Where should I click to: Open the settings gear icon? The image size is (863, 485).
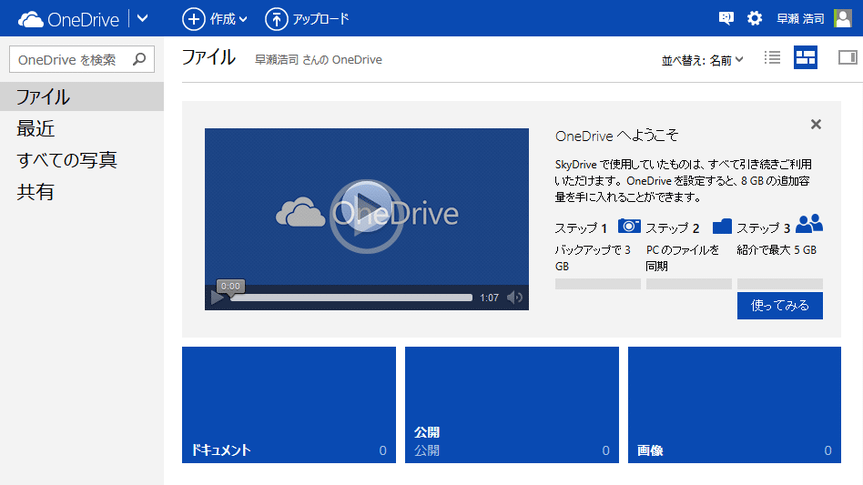tap(755, 18)
